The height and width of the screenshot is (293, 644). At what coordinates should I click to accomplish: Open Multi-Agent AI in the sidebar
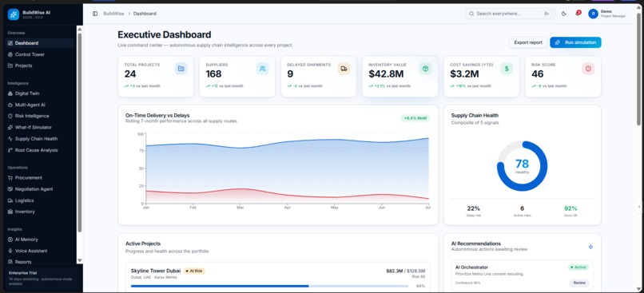[39, 105]
